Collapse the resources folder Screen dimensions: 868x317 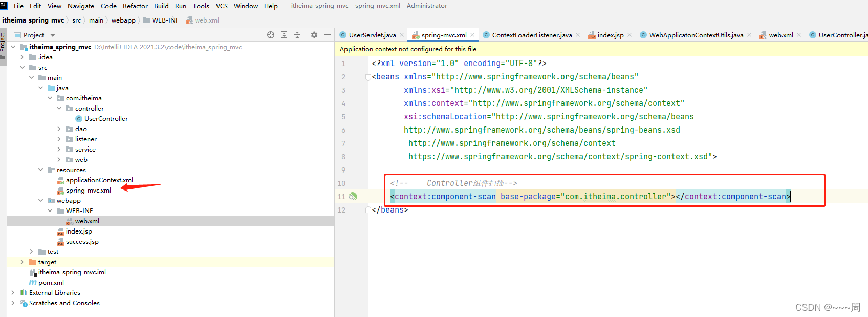(x=40, y=170)
